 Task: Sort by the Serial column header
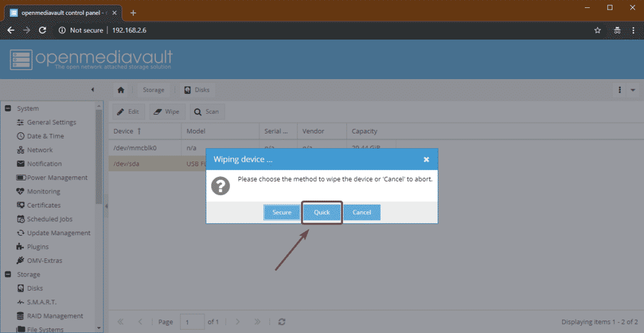tap(278, 131)
